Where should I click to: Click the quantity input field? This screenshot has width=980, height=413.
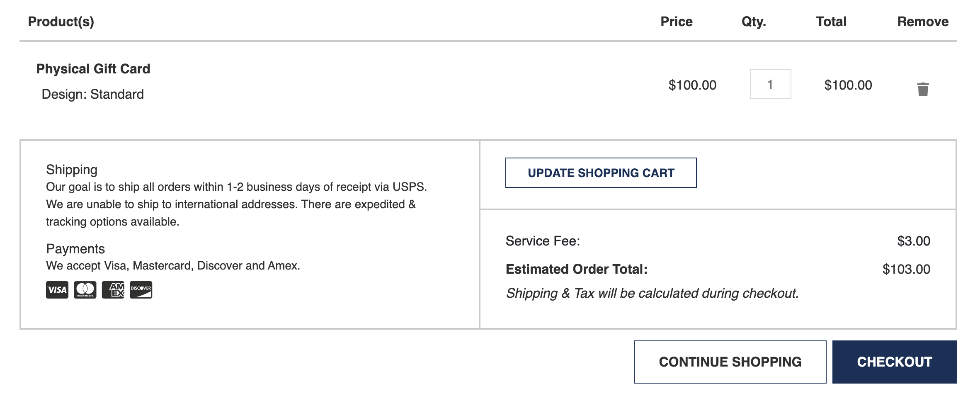coord(770,85)
